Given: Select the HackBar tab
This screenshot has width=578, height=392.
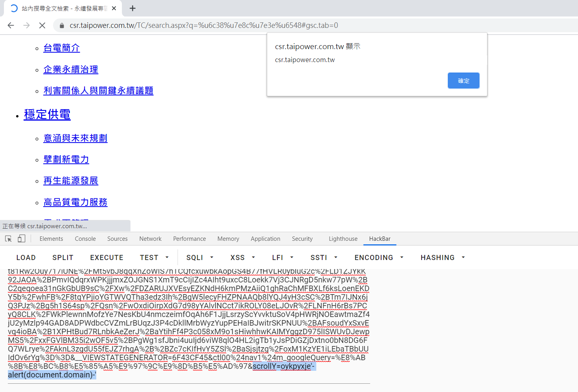Looking at the screenshot, I should [x=380, y=239].
